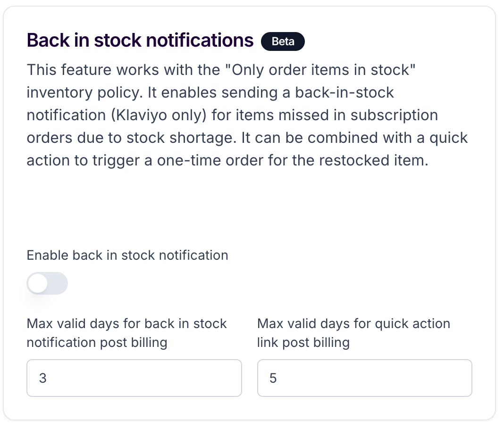Click the Enable back in stock notification label
The image size is (504, 428).
(x=127, y=255)
